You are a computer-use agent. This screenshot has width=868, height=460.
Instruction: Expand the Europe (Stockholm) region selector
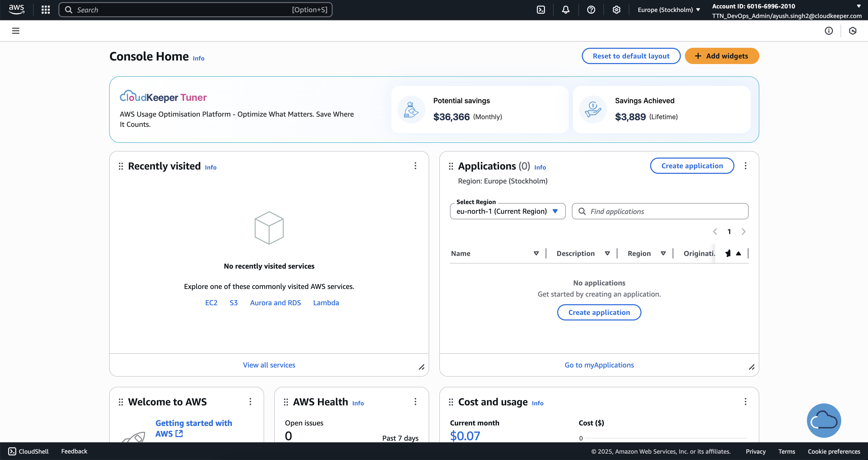(668, 10)
